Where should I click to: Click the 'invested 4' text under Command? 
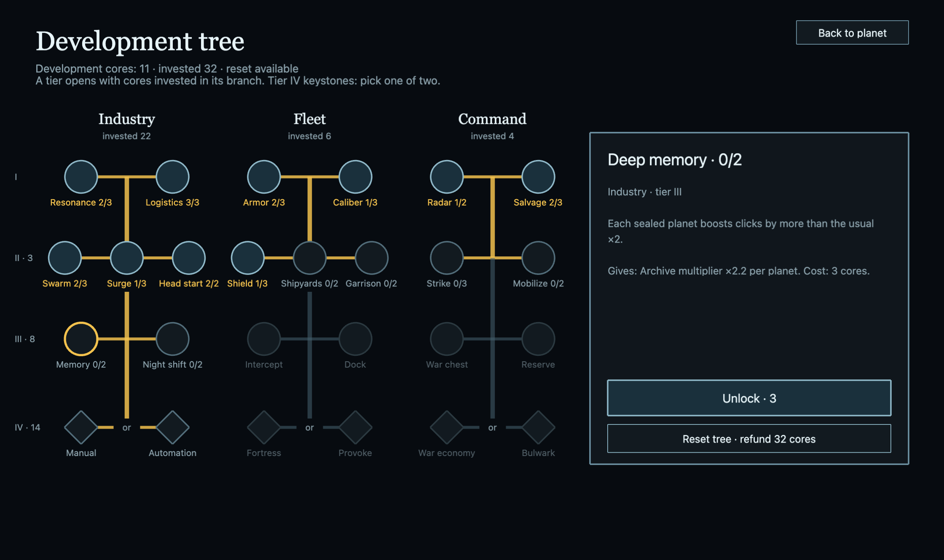pyautogui.click(x=492, y=136)
